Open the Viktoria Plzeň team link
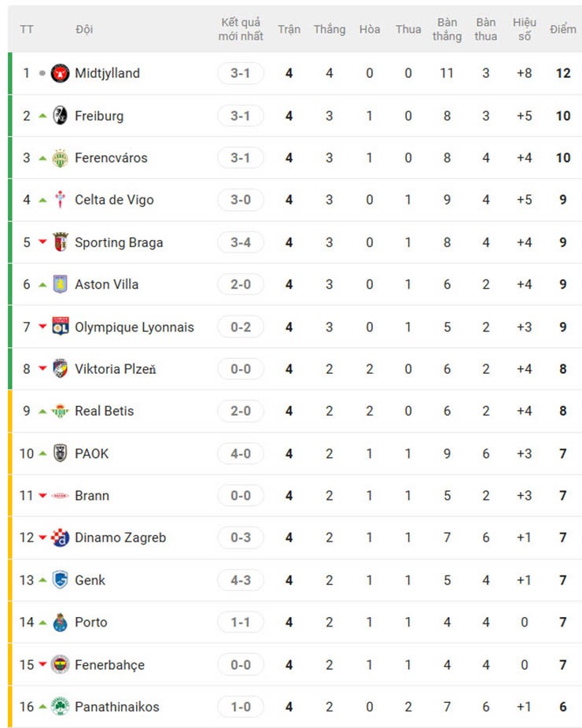Viewport: 582px width, 728px height. click(x=115, y=368)
